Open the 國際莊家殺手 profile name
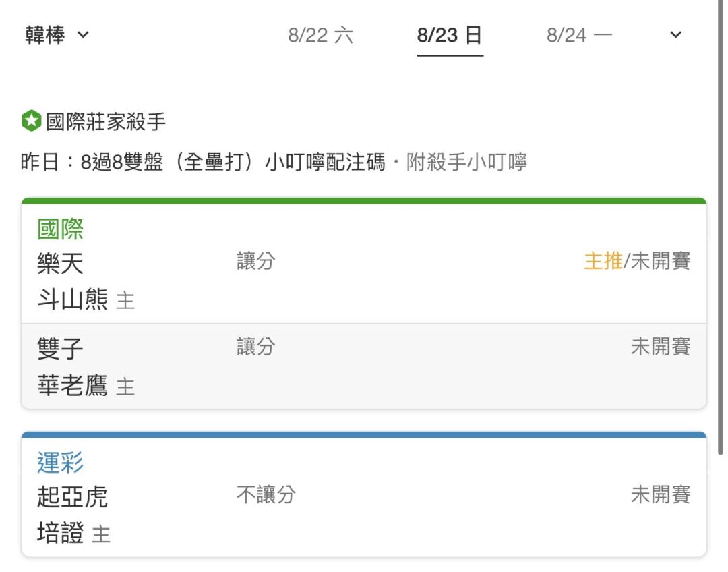Screen dimensions: 728x572 (x=106, y=121)
